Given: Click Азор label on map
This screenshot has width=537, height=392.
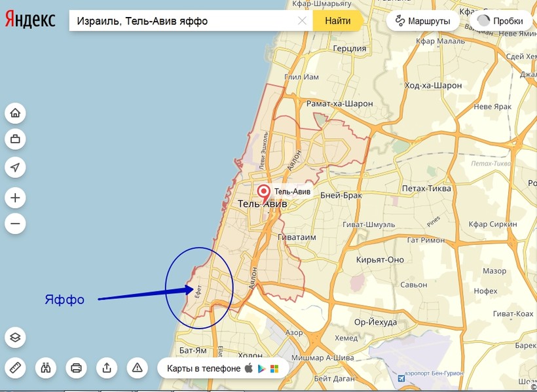Looking at the screenshot, I should (x=294, y=332).
